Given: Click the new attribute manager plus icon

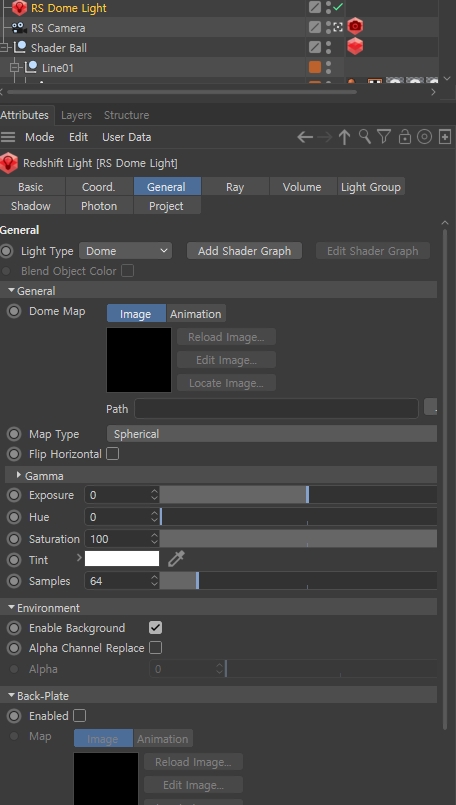Looking at the screenshot, I should pos(445,137).
